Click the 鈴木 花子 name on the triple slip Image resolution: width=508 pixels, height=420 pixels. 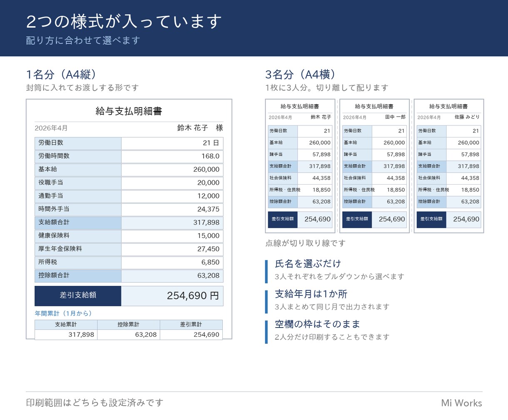pos(321,117)
